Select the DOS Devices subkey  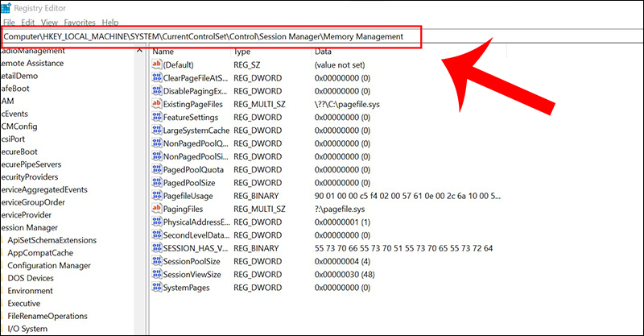[31, 279]
